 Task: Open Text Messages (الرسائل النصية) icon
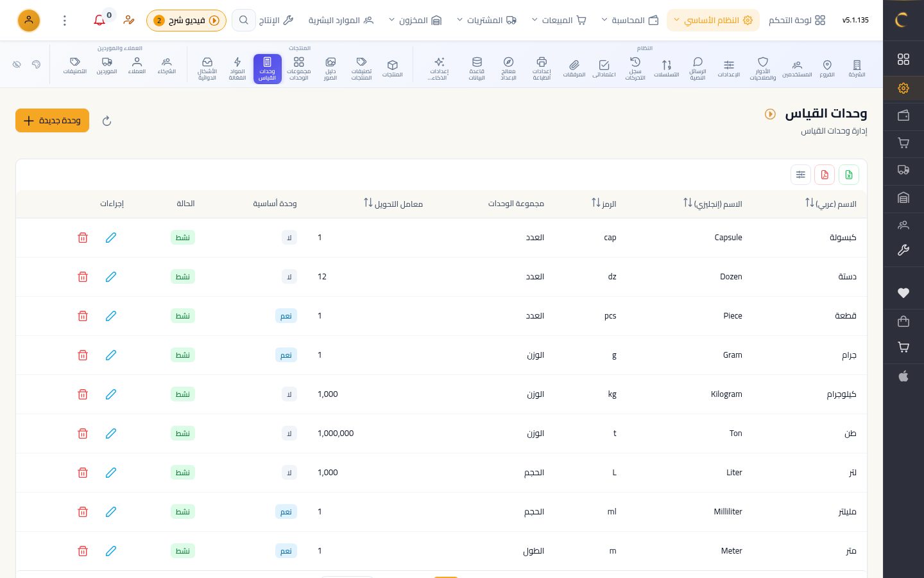697,69
